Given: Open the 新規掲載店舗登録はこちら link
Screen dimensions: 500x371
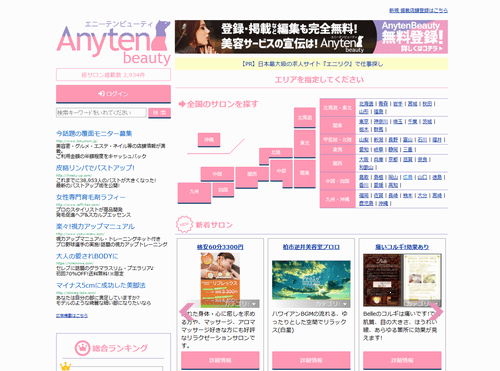Looking at the screenshot, I should (418, 11).
